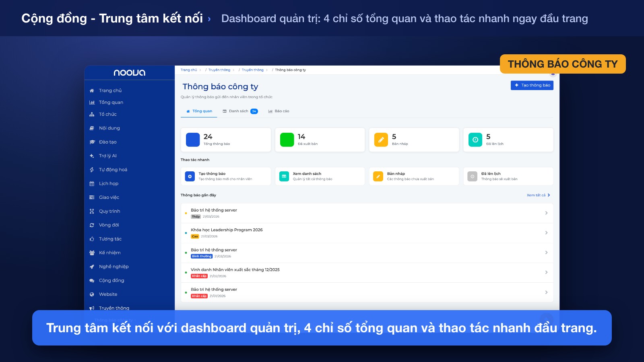Expand the Bảo trì hệ thống server Thấp row chevron
This screenshot has width=644, height=362.
point(546,213)
